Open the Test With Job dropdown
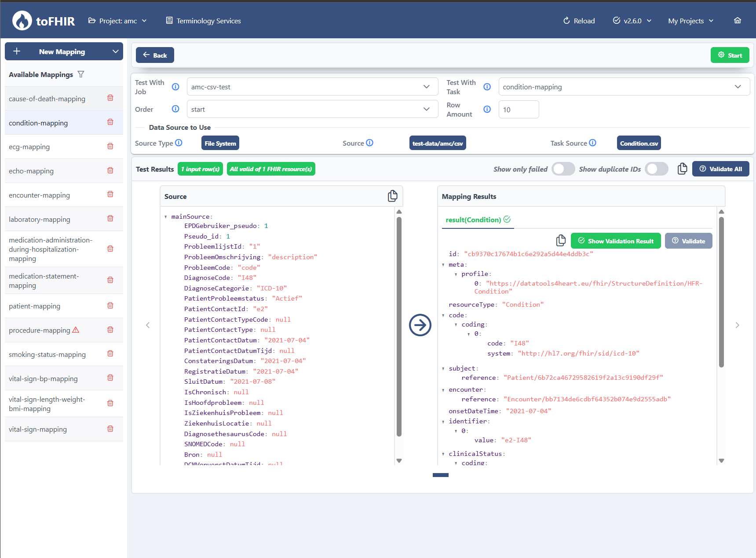The width and height of the screenshot is (756, 558). (312, 87)
